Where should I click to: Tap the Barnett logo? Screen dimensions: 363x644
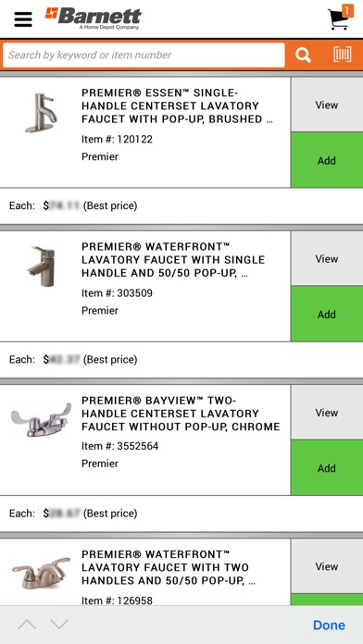click(x=94, y=19)
